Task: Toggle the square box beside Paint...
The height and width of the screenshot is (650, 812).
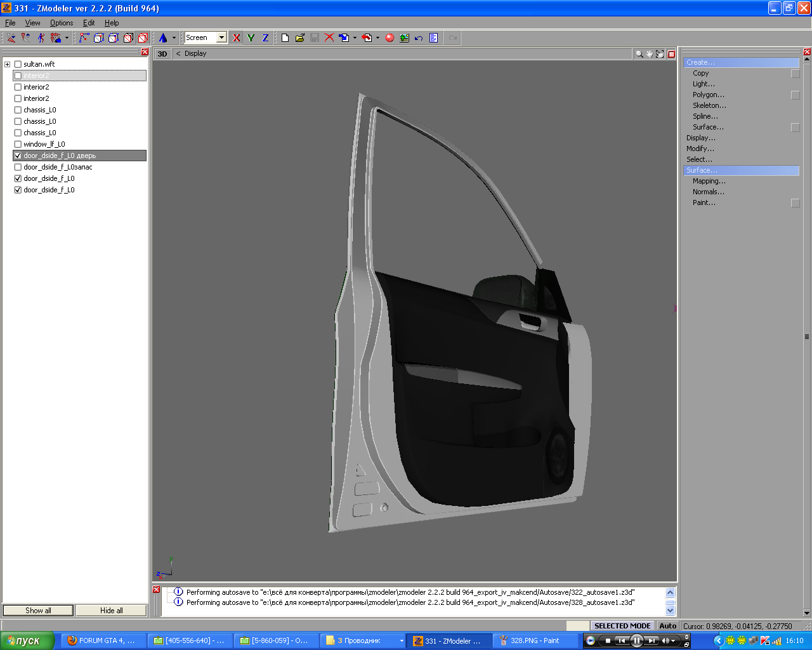Action: tap(795, 203)
